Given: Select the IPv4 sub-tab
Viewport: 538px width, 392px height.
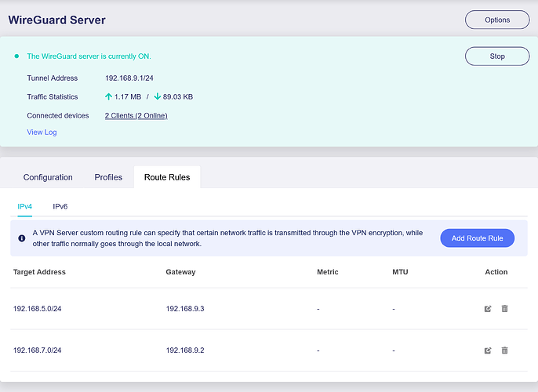Looking at the screenshot, I should 25,206.
